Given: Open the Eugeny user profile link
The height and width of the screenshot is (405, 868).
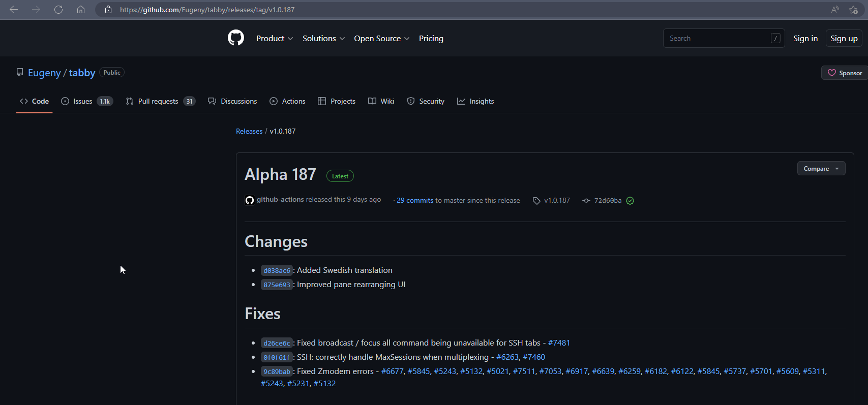Looking at the screenshot, I should tap(44, 73).
